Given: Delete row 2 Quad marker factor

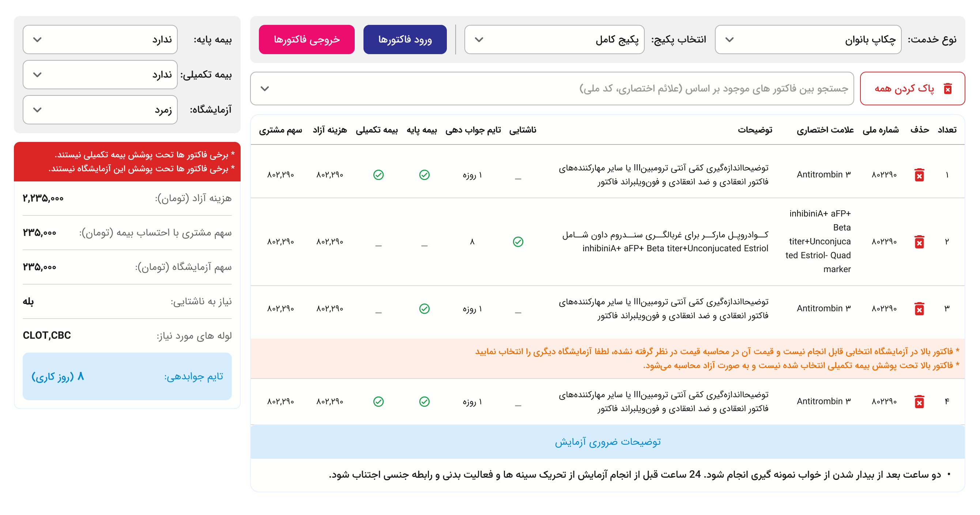Looking at the screenshot, I should (x=919, y=242).
